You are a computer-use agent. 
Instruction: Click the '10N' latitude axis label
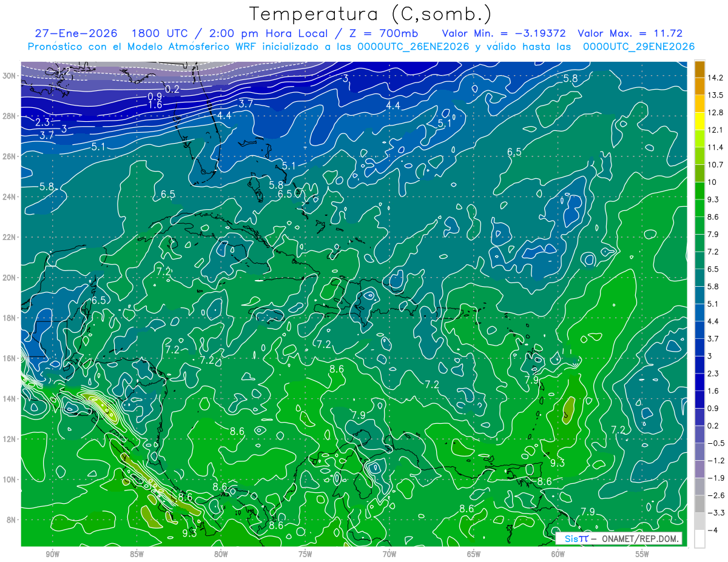[10, 480]
